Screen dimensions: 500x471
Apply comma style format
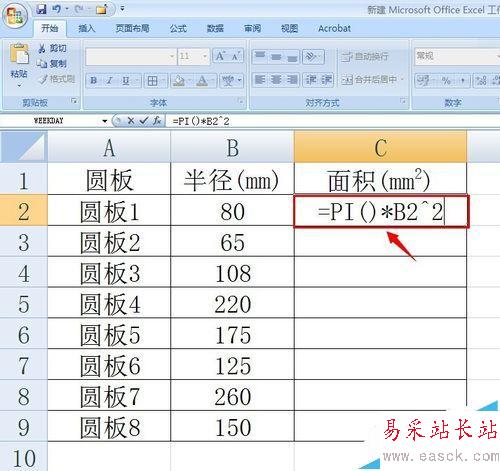[x=463, y=80]
